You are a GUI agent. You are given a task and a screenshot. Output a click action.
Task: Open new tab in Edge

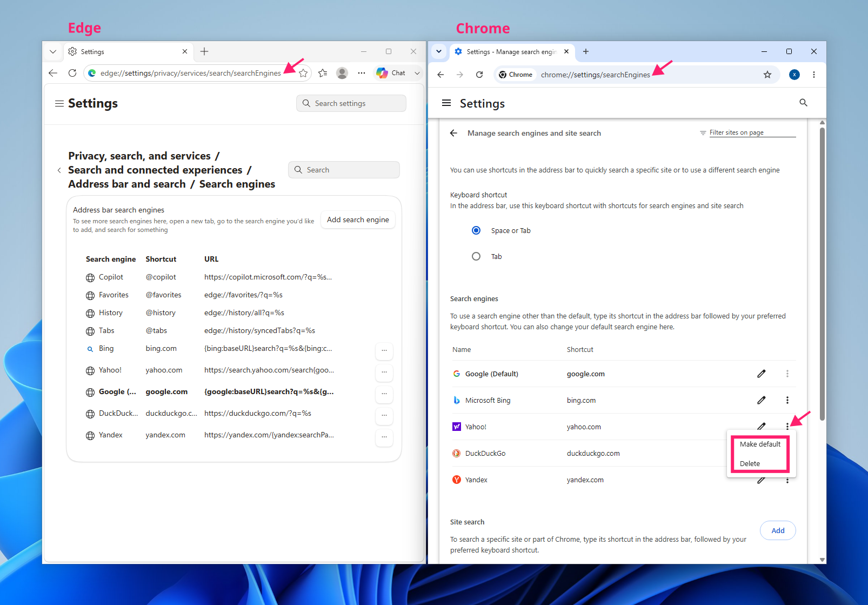tap(204, 52)
